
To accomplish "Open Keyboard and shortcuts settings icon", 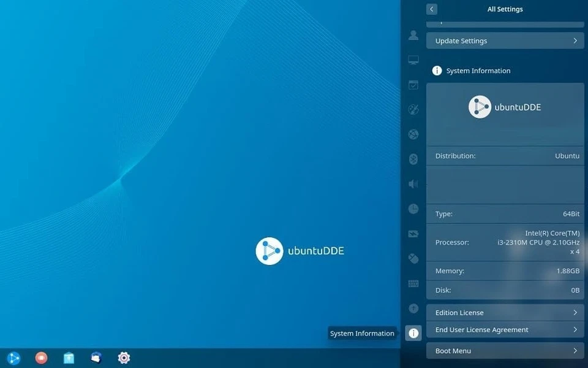I will click(x=413, y=283).
